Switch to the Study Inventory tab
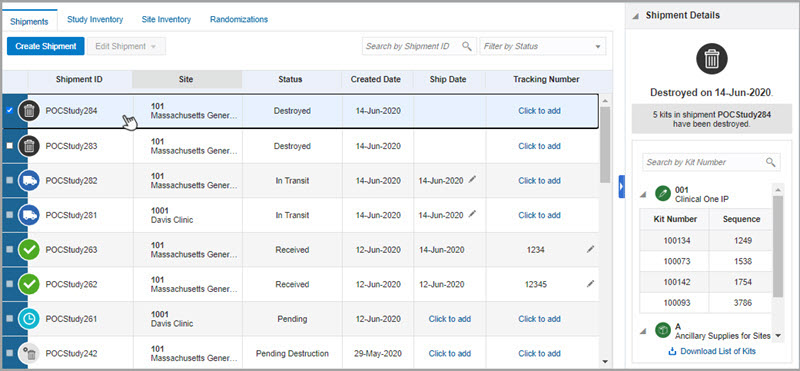Viewport: 800px width, 371px height. [x=95, y=19]
